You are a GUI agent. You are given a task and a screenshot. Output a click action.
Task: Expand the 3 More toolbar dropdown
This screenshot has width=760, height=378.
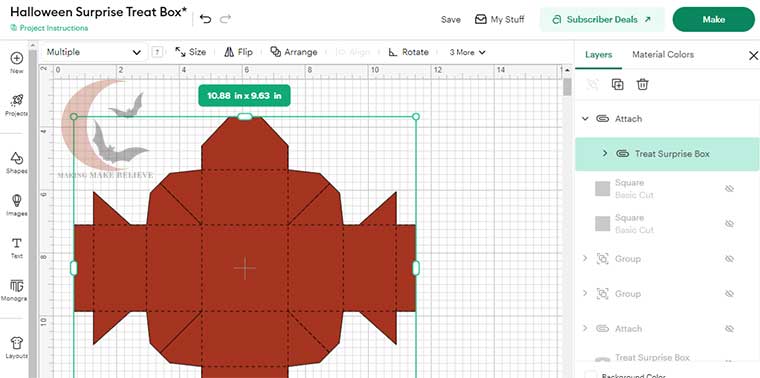click(x=467, y=52)
